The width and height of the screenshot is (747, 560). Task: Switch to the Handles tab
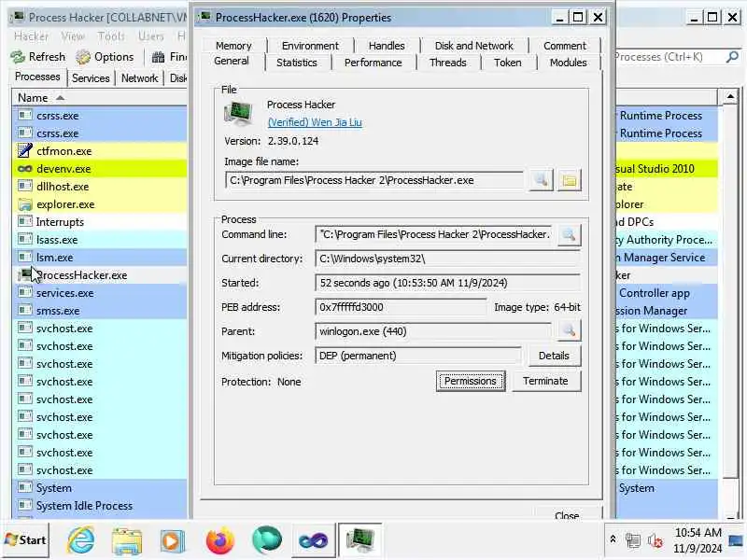[x=387, y=46]
